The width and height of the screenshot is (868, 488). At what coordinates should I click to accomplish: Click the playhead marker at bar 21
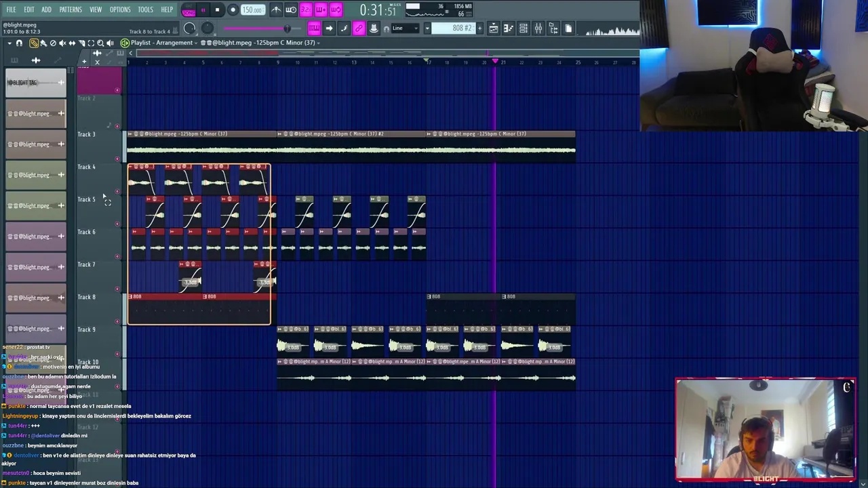click(495, 62)
